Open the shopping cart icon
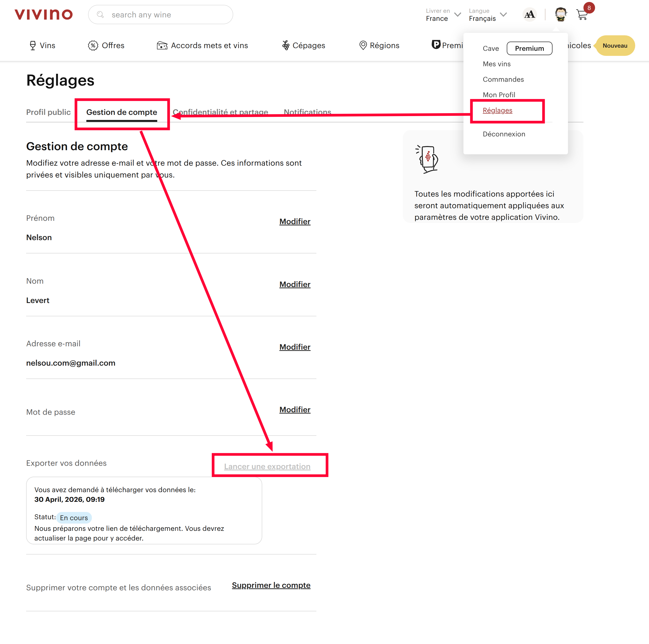Viewport: 649px width, 644px height. (x=582, y=15)
